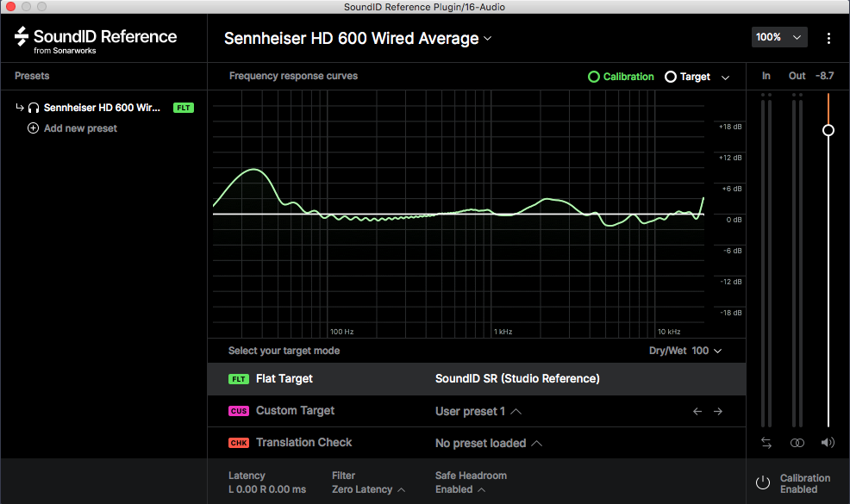Open the three-dot options menu
850x504 pixels.
point(828,38)
